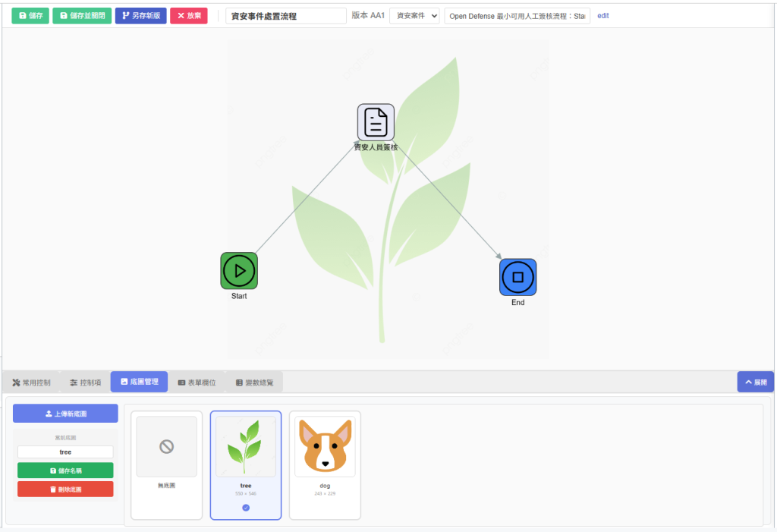
Task: Click the Open Defense description field
Action: tap(517, 16)
